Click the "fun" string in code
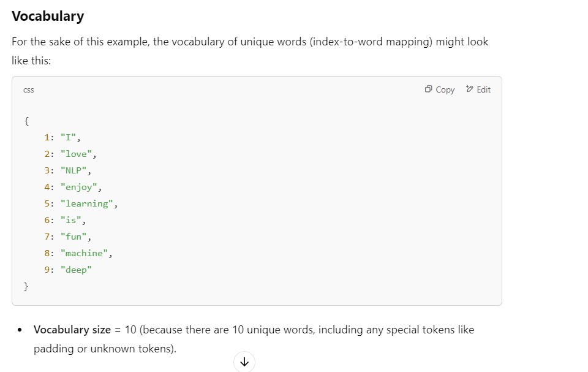 point(73,237)
